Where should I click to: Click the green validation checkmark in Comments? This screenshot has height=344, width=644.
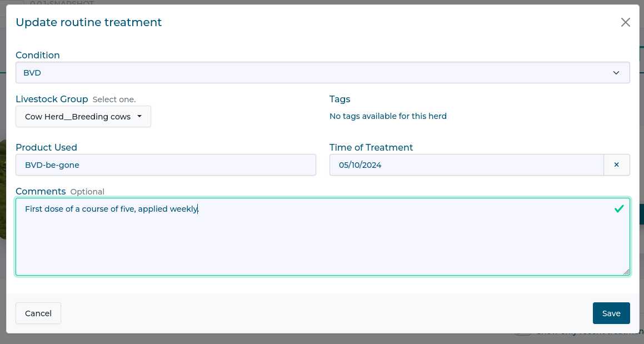(x=618, y=209)
